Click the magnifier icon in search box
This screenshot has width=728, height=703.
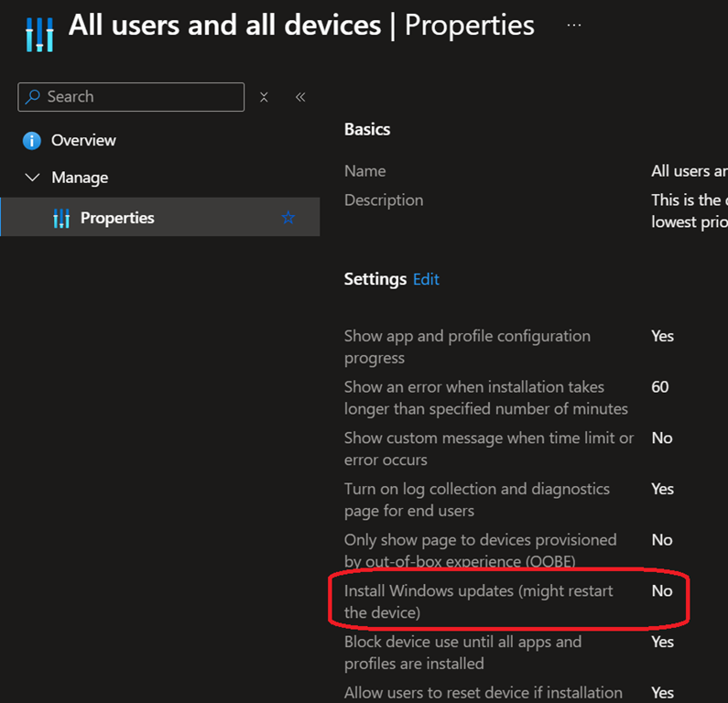pos(33,97)
